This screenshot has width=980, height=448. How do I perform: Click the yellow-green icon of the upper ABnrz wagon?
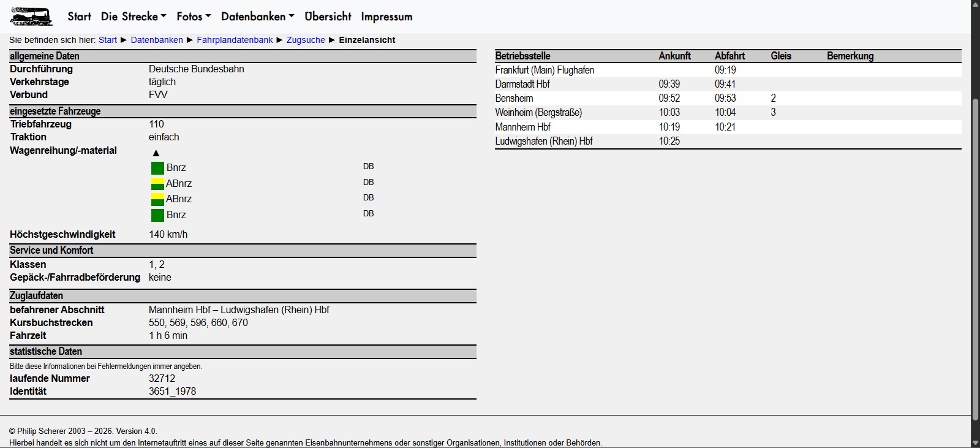coord(157,183)
